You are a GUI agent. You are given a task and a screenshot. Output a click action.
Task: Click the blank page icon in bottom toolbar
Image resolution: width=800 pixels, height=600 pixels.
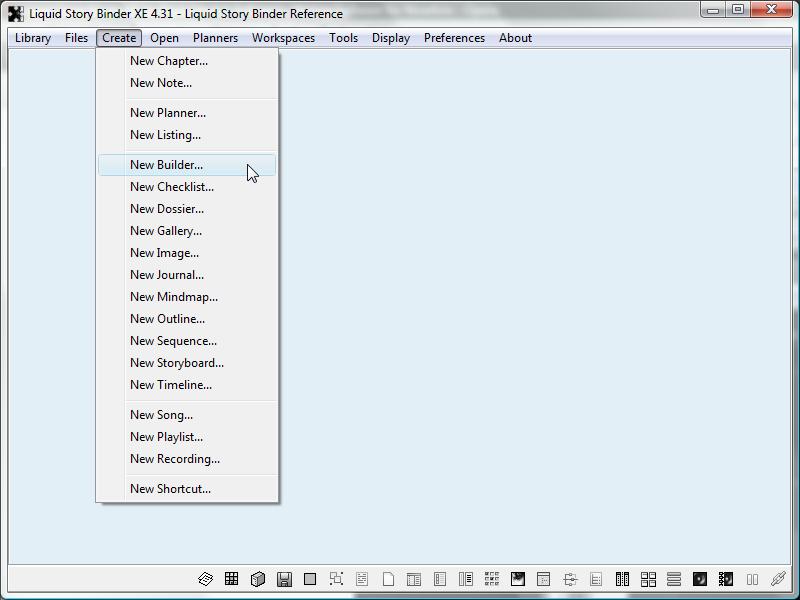388,579
